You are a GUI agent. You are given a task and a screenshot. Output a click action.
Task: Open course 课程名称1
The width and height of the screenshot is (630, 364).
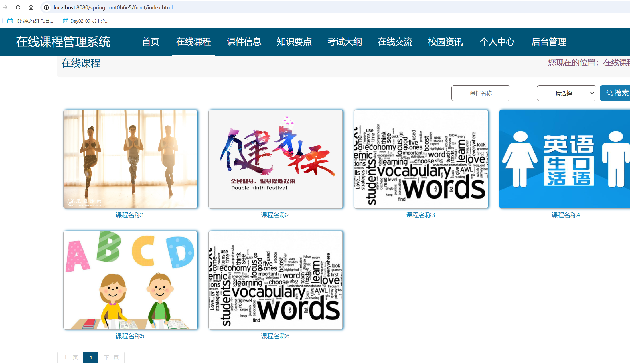pos(130,215)
